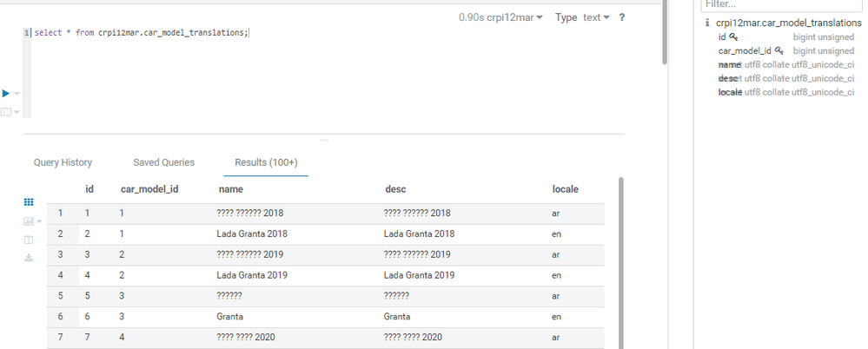The width and height of the screenshot is (868, 349).
Task: Open the chart view icon in results
Action: (x=29, y=221)
